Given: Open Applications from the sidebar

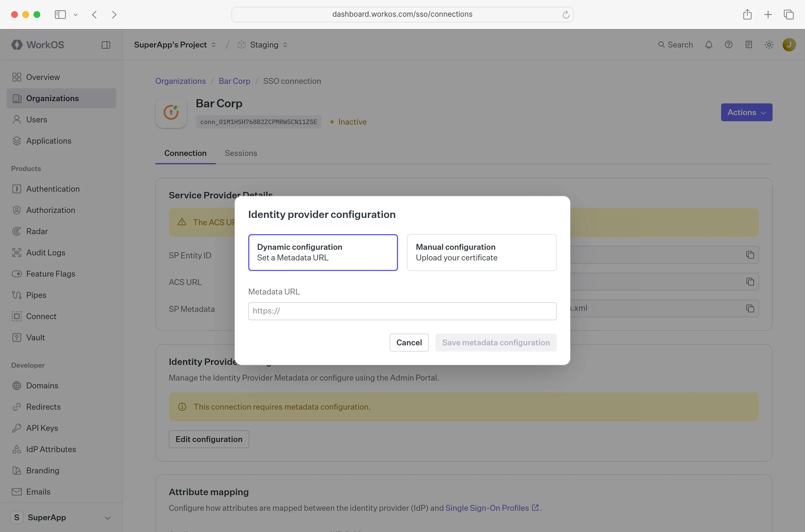Looking at the screenshot, I should [61, 141].
